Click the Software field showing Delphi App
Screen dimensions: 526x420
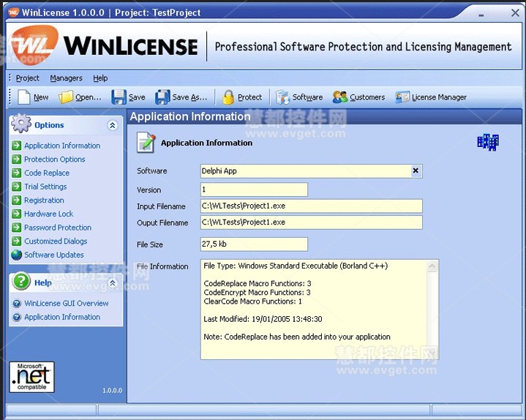pyautogui.click(x=312, y=171)
